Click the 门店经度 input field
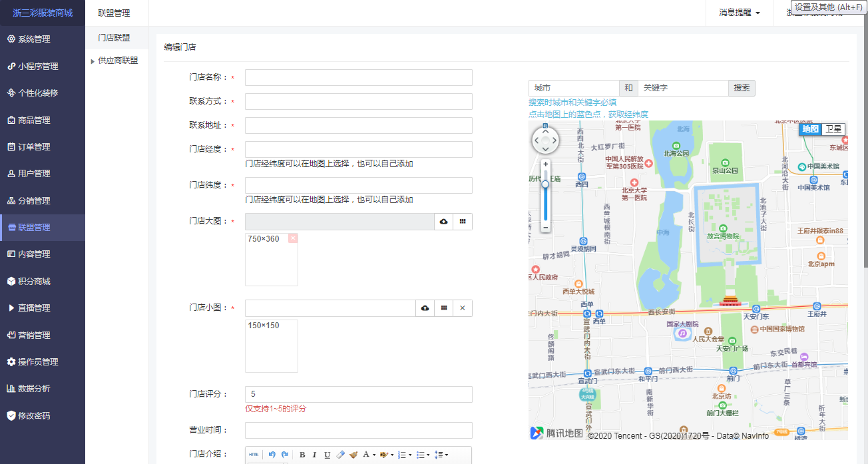The height and width of the screenshot is (464, 868). (x=358, y=149)
